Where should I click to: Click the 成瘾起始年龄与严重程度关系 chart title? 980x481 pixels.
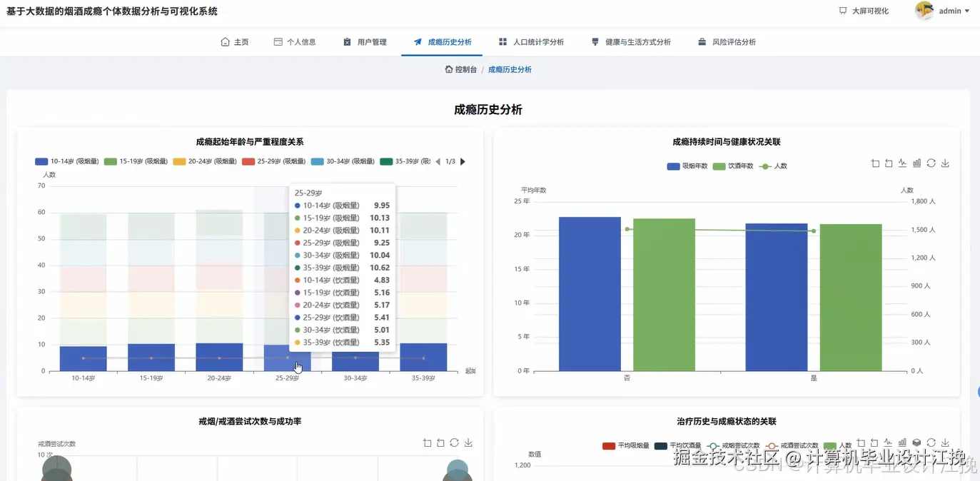click(250, 142)
